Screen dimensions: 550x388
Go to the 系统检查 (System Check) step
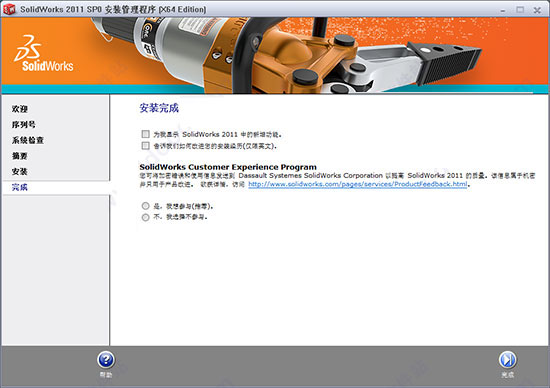click(x=28, y=140)
